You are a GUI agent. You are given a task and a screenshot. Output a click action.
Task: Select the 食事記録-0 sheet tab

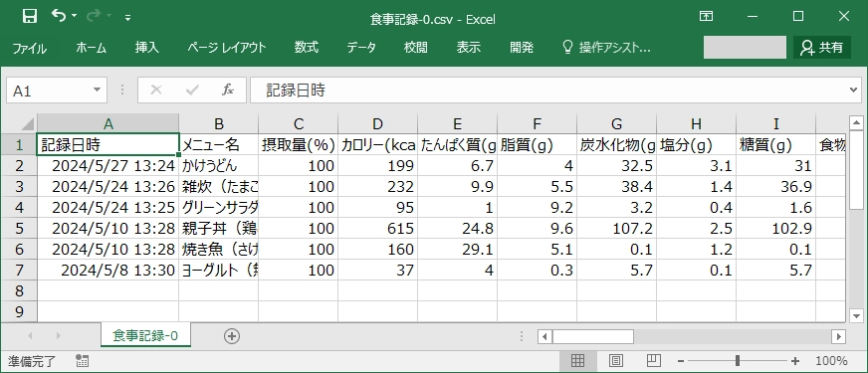[x=145, y=335]
